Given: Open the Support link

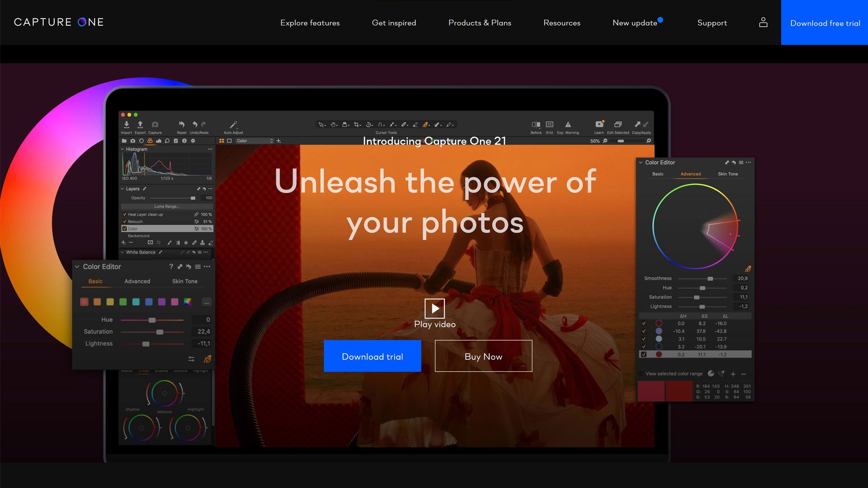Looking at the screenshot, I should pyautogui.click(x=712, y=23).
